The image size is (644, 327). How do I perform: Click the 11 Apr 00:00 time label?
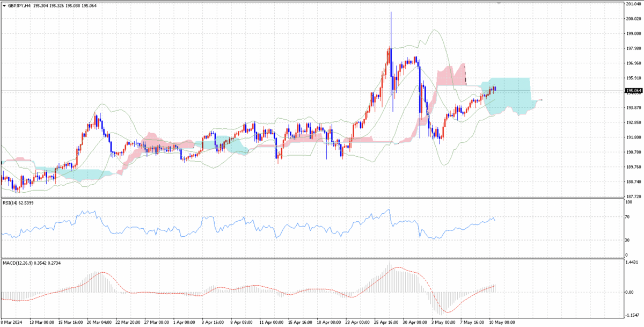[x=271, y=323]
